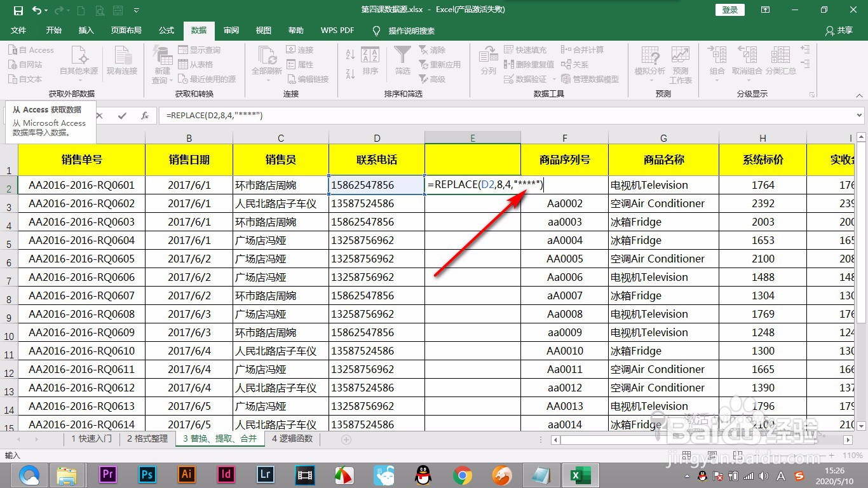868x488 pixels.
Task: Expand Data Validation (数据验证) dropdown arrow
Action: point(554,79)
